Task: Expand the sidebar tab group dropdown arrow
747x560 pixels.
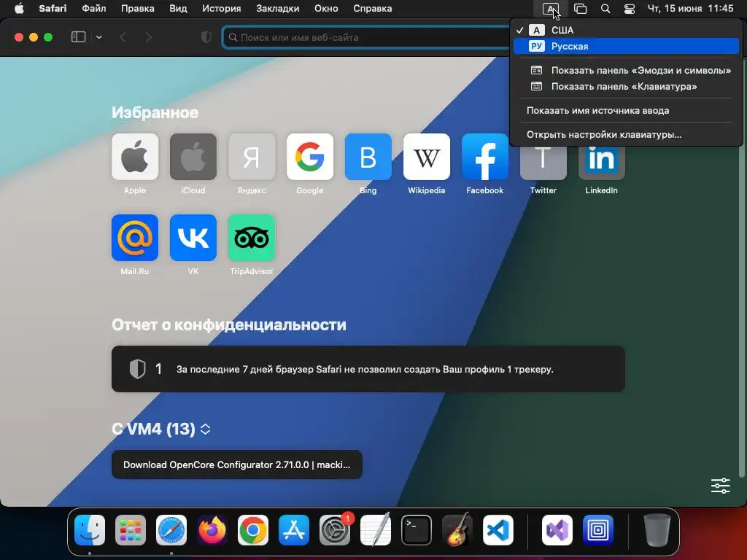Action: (x=98, y=37)
